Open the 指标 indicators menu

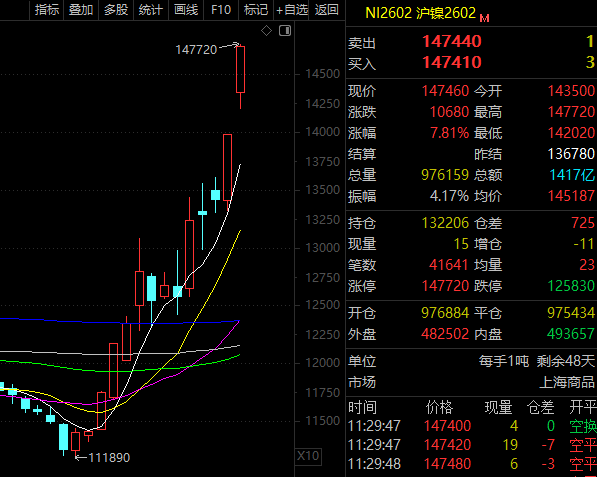click(x=47, y=10)
